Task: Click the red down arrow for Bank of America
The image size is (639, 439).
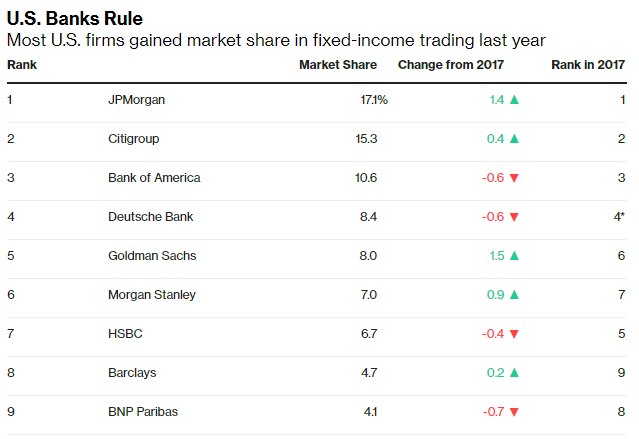Action: 514,178
